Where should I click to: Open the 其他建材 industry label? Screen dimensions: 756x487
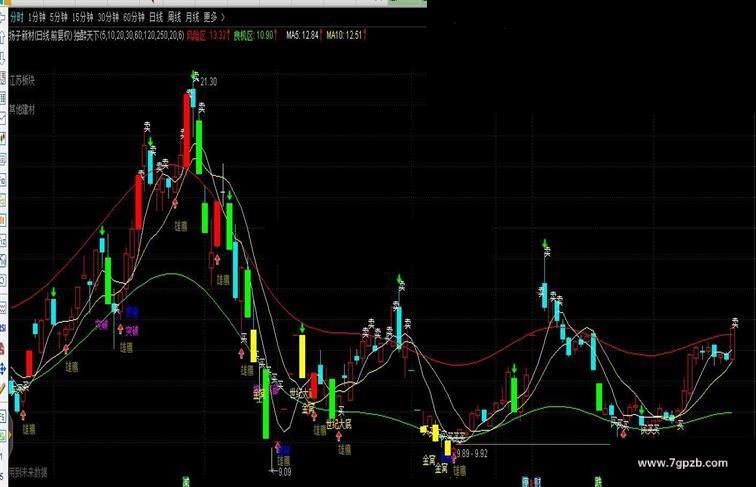click(x=22, y=109)
